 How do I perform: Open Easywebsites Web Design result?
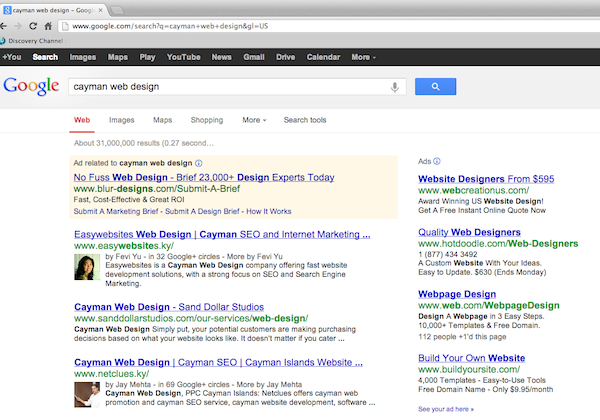(x=222, y=234)
